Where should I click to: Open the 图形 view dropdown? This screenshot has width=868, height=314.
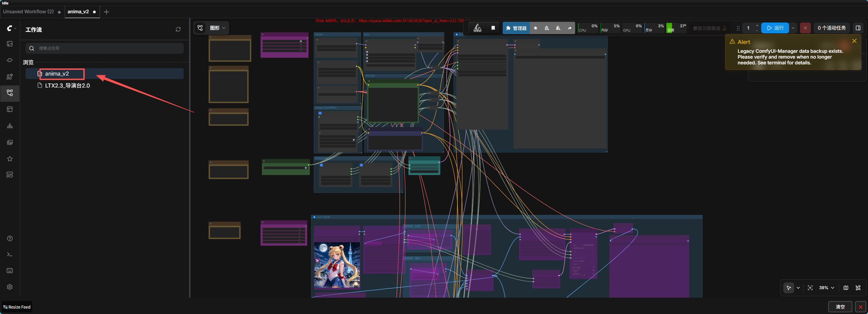click(x=218, y=28)
